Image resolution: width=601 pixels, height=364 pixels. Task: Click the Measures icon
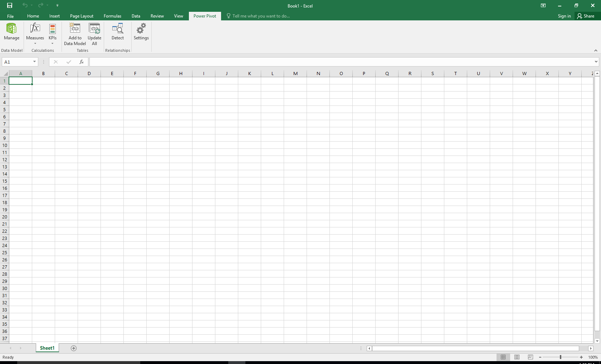35,29
